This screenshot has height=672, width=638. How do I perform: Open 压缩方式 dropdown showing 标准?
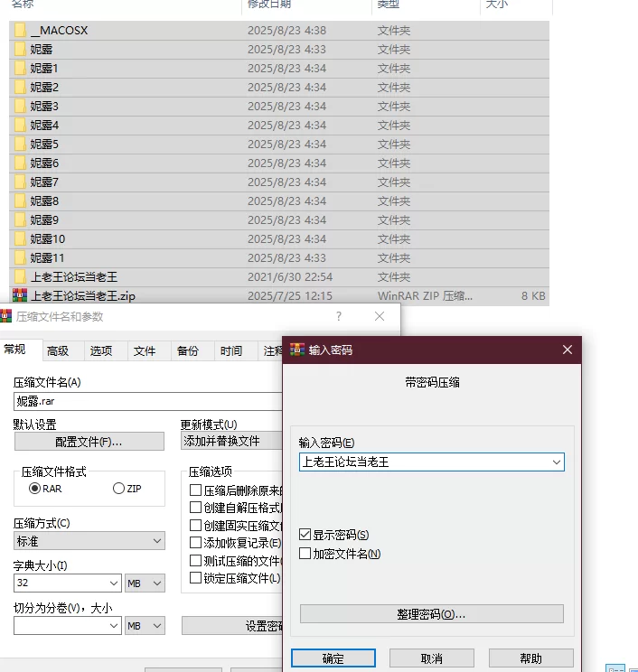point(89,541)
